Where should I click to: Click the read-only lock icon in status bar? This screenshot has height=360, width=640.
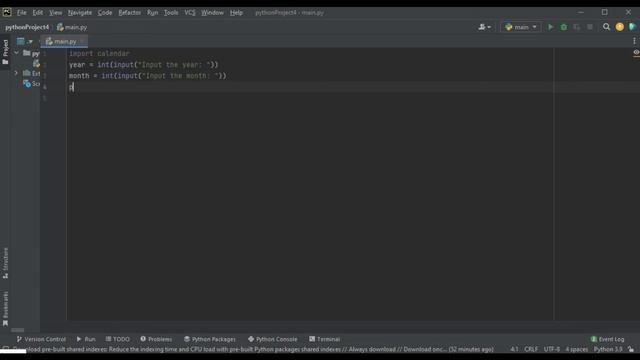[631, 349]
